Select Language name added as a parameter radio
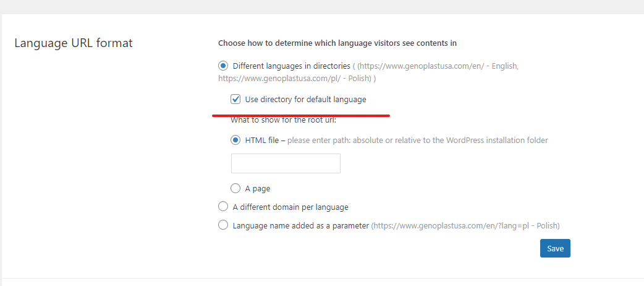This screenshot has height=286, width=644. tap(223, 225)
